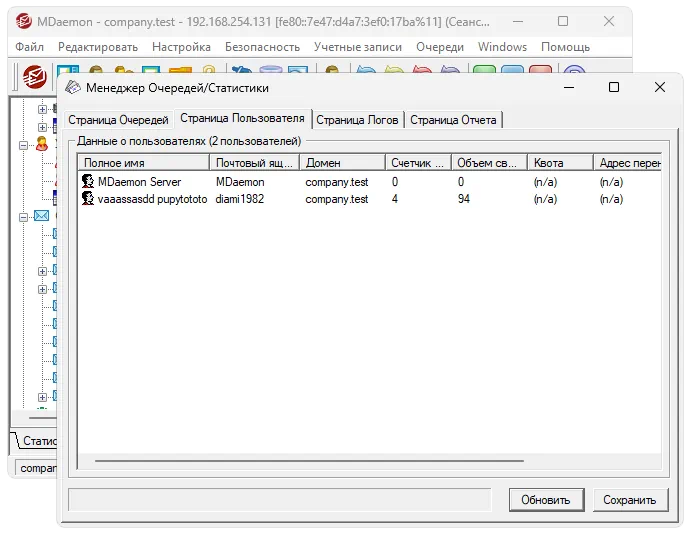Click the red MDaemon envelope toolbar icon
Image resolution: width=690 pixels, height=538 pixels.
pos(35,77)
